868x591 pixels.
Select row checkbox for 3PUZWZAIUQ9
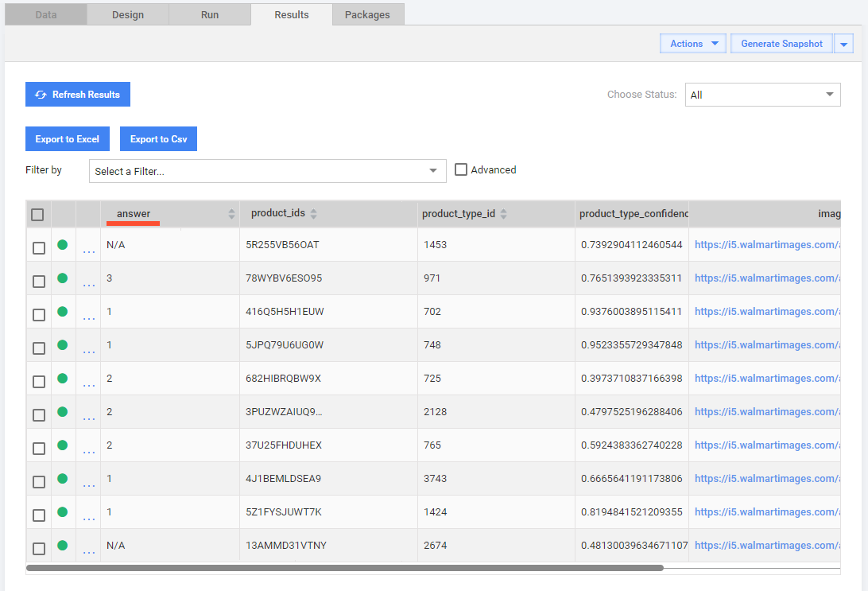click(39, 415)
